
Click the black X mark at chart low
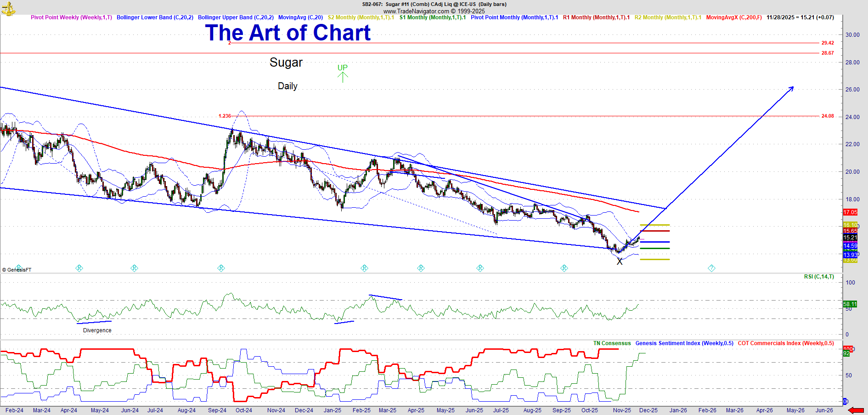[620, 262]
